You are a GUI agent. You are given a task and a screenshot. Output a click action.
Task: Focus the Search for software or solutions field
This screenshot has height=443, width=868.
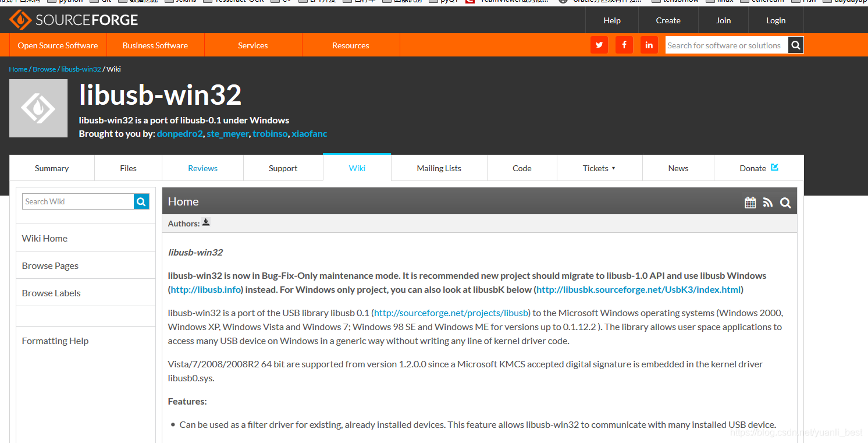727,45
